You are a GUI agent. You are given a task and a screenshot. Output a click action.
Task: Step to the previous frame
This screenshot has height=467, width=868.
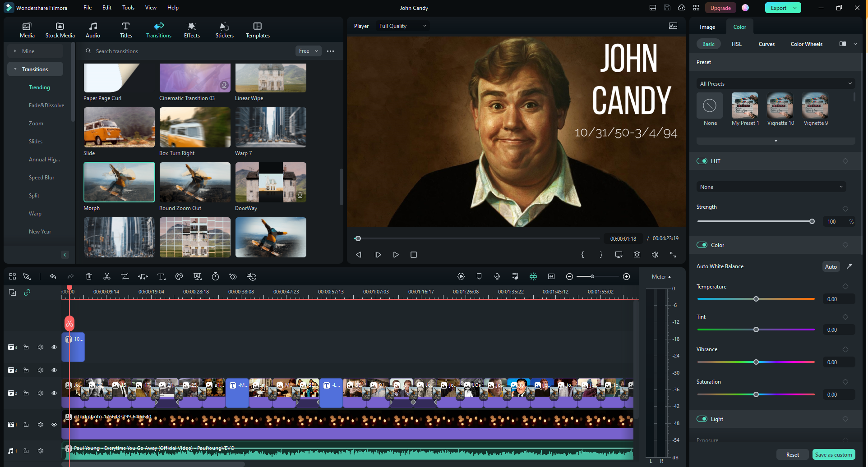tap(359, 255)
